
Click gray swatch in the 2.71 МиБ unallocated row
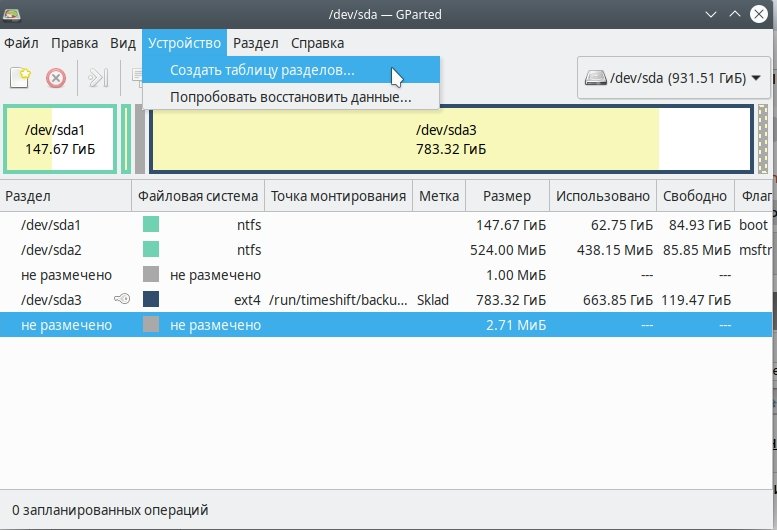[151, 324]
